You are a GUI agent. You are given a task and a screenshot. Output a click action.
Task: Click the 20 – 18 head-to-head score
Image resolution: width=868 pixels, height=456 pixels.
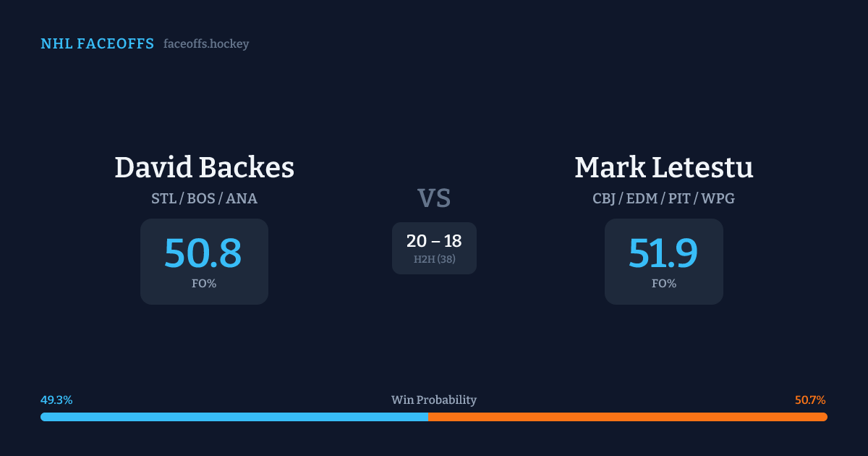point(434,241)
